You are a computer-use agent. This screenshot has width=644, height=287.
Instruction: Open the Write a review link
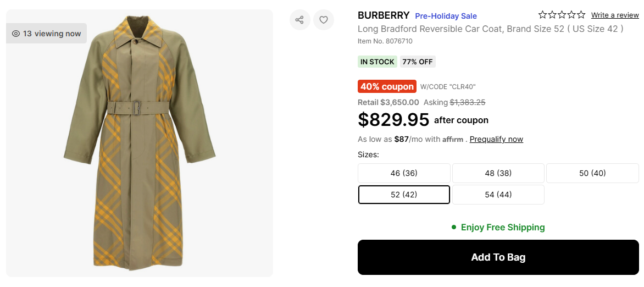615,15
